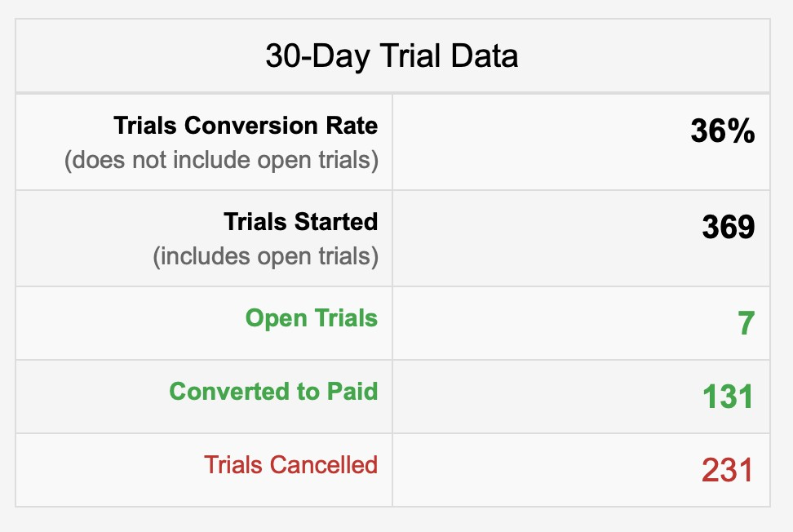
Task: Click the Trials Started label
Action: pyautogui.click(x=301, y=221)
